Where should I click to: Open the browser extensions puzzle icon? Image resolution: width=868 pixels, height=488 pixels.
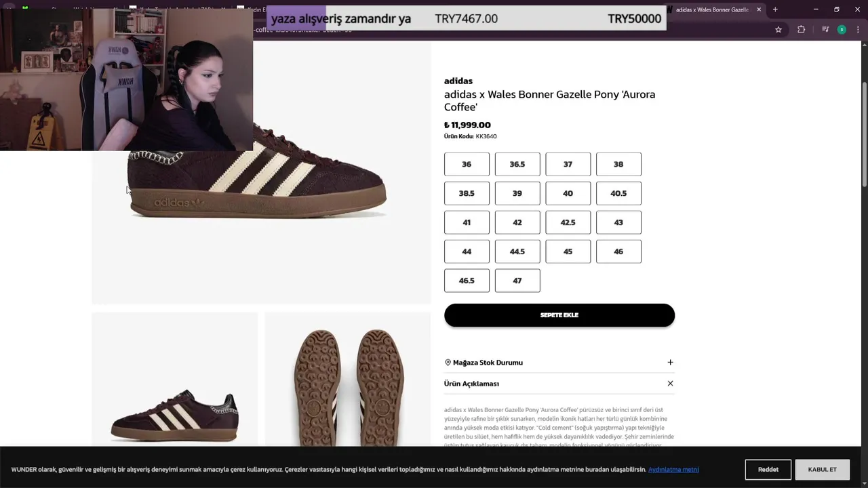(x=801, y=29)
